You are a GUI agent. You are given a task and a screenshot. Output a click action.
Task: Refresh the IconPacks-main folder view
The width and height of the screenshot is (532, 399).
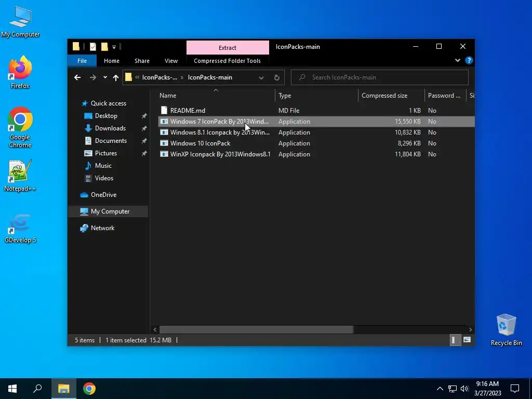coord(276,78)
